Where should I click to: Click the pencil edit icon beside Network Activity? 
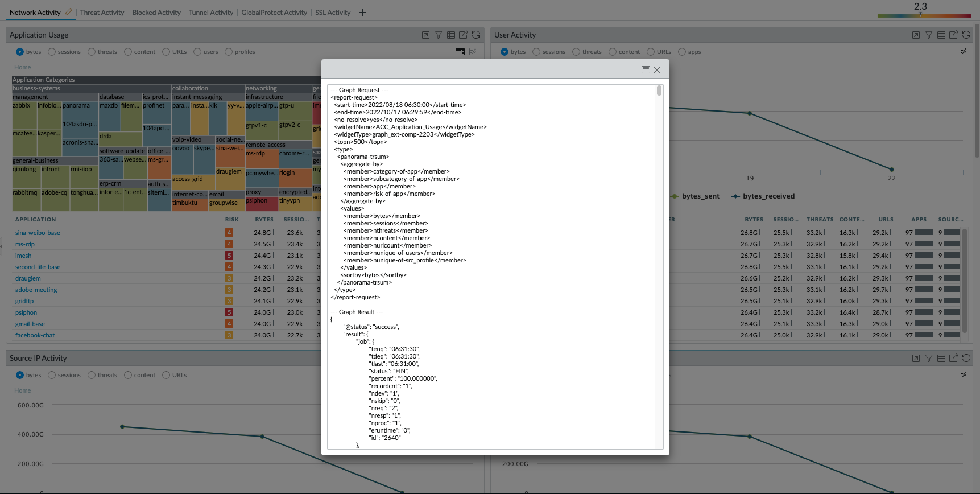[69, 12]
